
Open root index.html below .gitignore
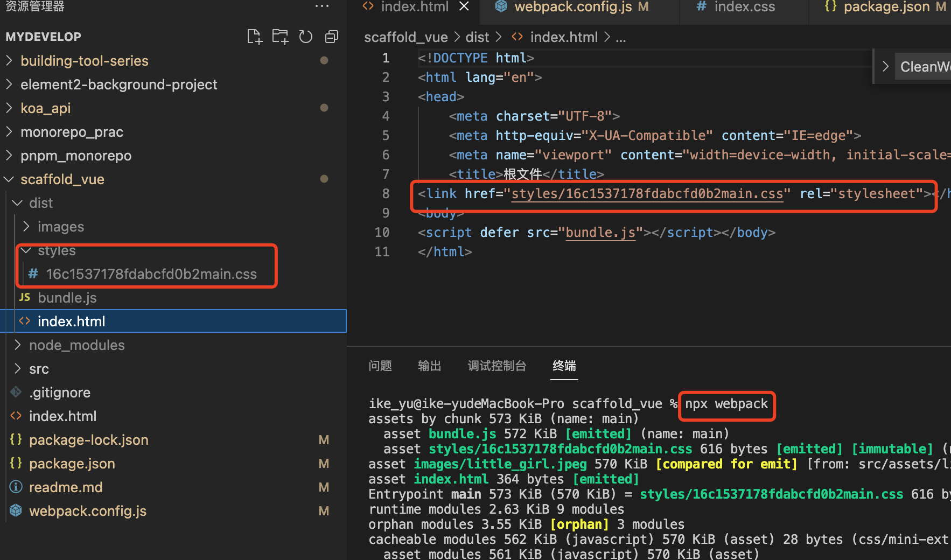pyautogui.click(x=62, y=416)
